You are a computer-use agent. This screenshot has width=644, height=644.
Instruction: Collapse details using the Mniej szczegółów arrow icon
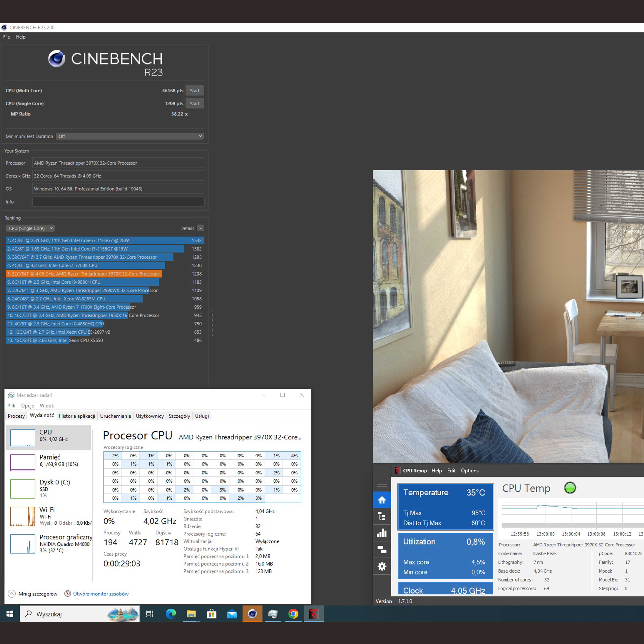point(12,594)
